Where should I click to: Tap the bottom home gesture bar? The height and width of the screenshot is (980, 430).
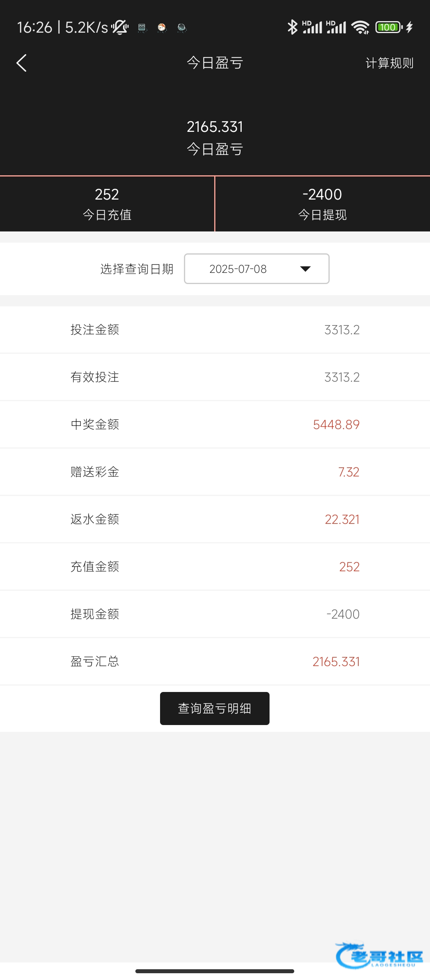[x=215, y=971]
